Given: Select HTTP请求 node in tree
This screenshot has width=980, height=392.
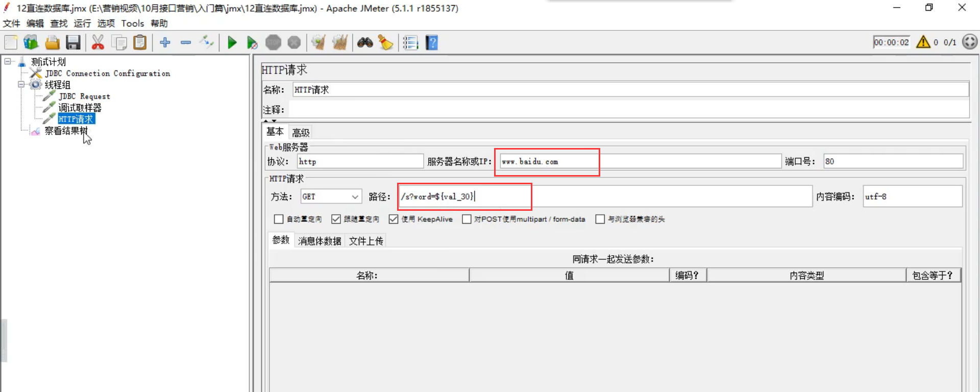Looking at the screenshot, I should (x=76, y=119).
